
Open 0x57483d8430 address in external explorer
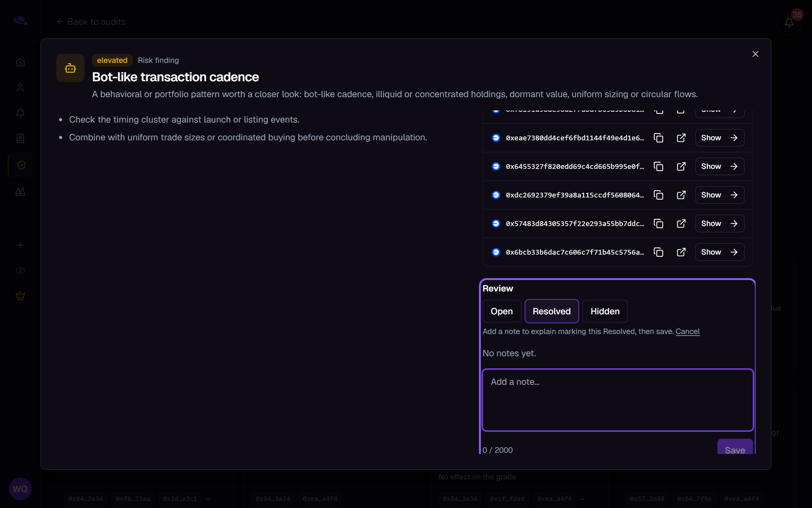(681, 224)
